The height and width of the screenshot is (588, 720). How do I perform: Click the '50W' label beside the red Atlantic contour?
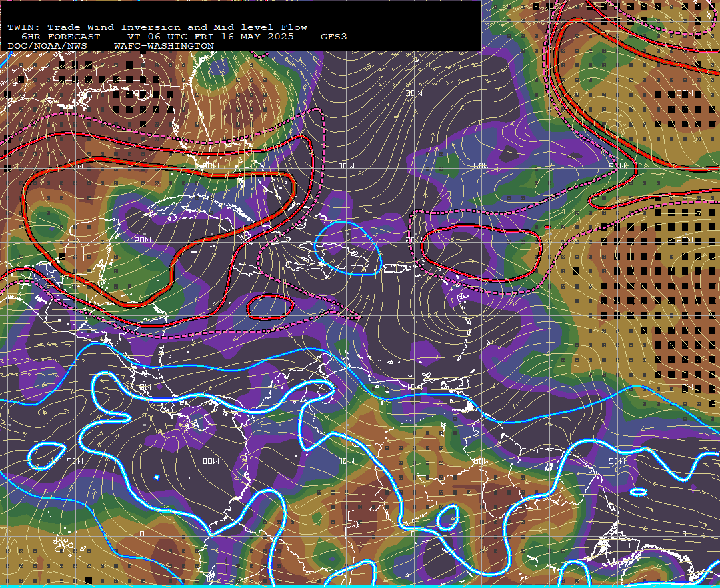point(617,166)
